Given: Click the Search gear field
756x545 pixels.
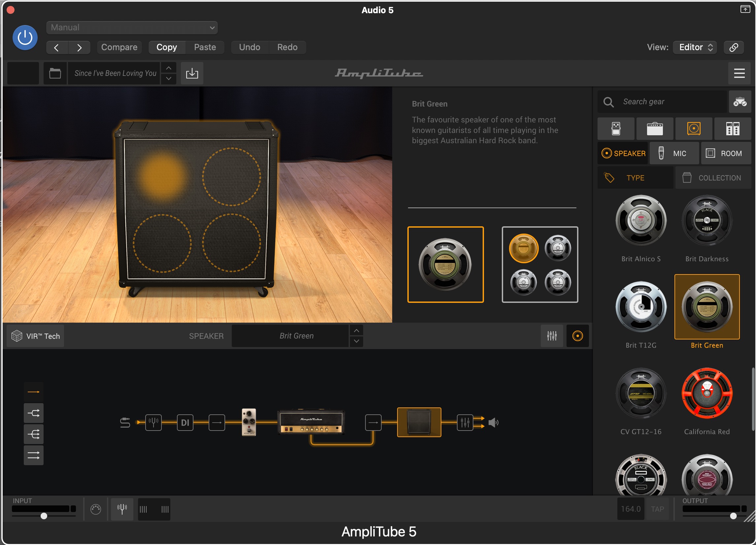Looking at the screenshot, I should click(662, 102).
